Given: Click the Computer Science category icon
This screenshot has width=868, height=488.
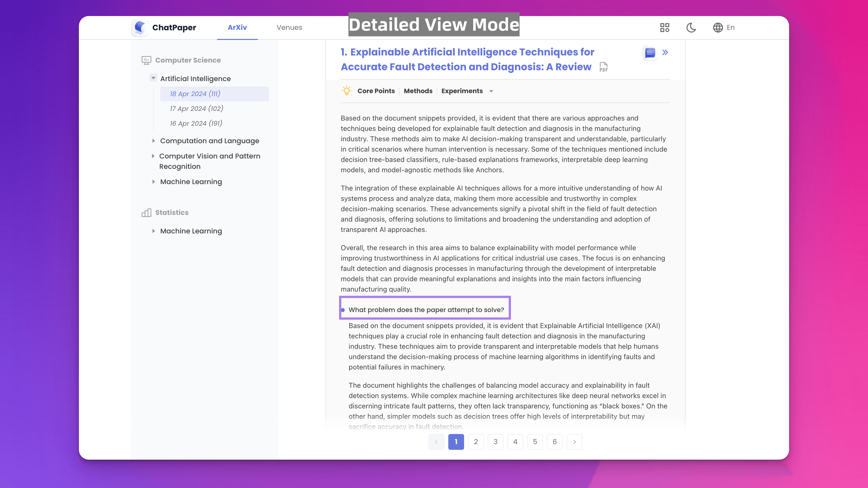Looking at the screenshot, I should [146, 60].
